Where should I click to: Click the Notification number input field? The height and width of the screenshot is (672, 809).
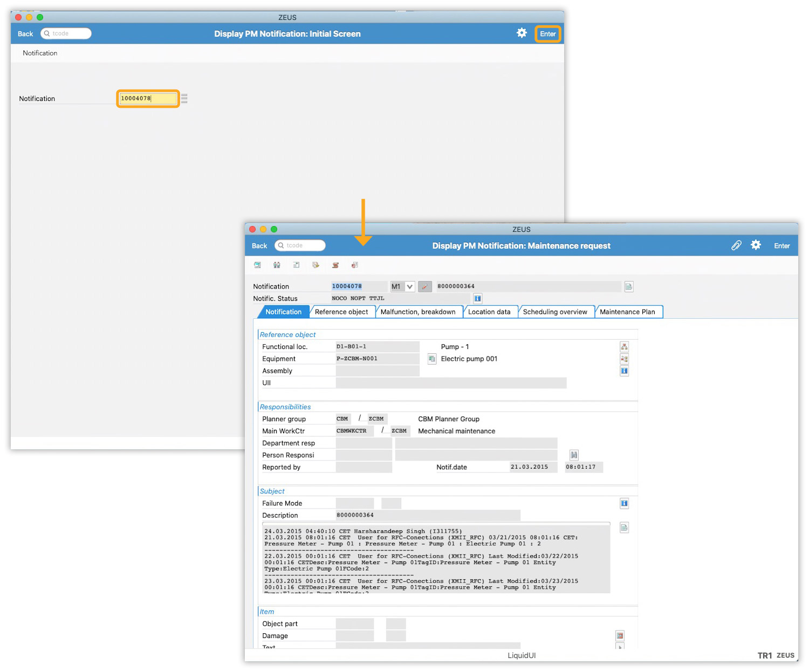[148, 99]
